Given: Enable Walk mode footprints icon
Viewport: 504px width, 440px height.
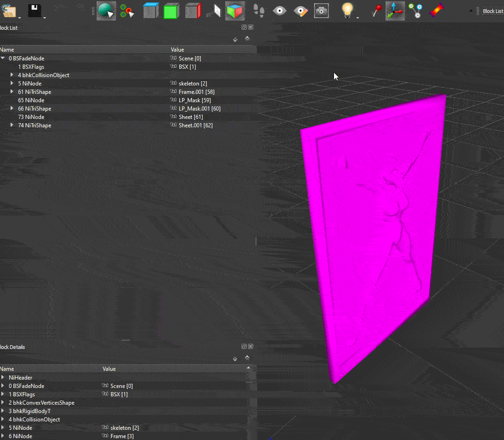Looking at the screenshot, I should [259, 11].
